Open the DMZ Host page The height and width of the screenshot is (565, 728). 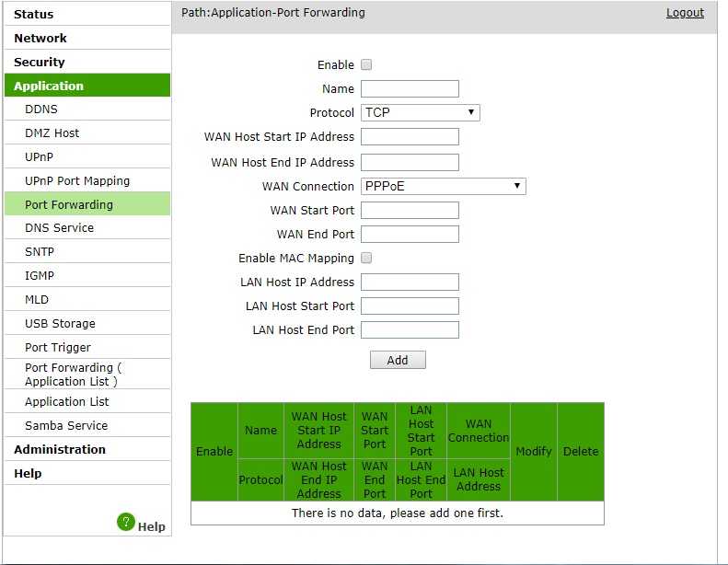pos(87,133)
